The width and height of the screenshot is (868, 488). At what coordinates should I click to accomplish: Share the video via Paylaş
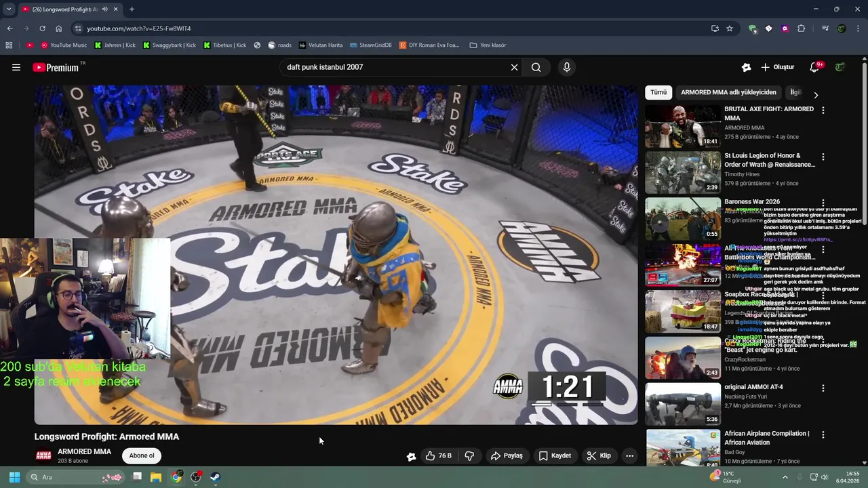point(507,455)
